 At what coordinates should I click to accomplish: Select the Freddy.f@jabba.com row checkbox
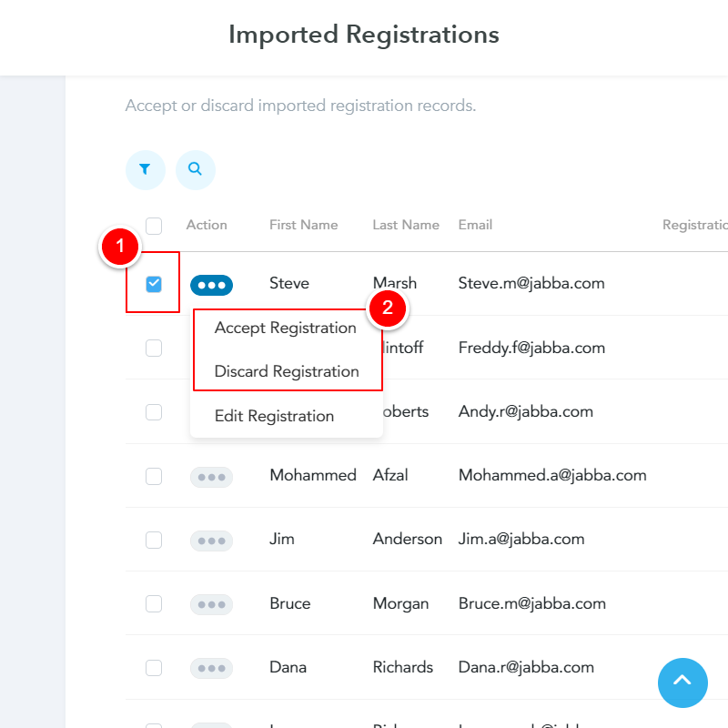click(x=154, y=348)
